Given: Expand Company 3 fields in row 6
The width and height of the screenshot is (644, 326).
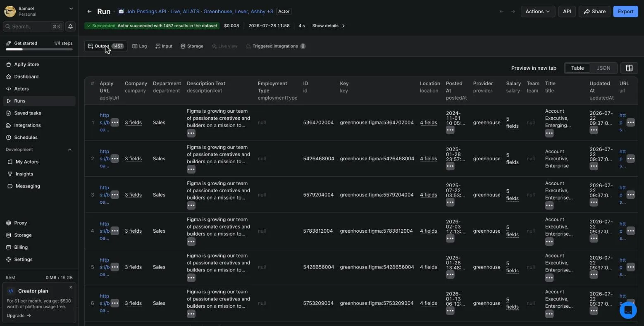Looking at the screenshot, I should tap(133, 303).
